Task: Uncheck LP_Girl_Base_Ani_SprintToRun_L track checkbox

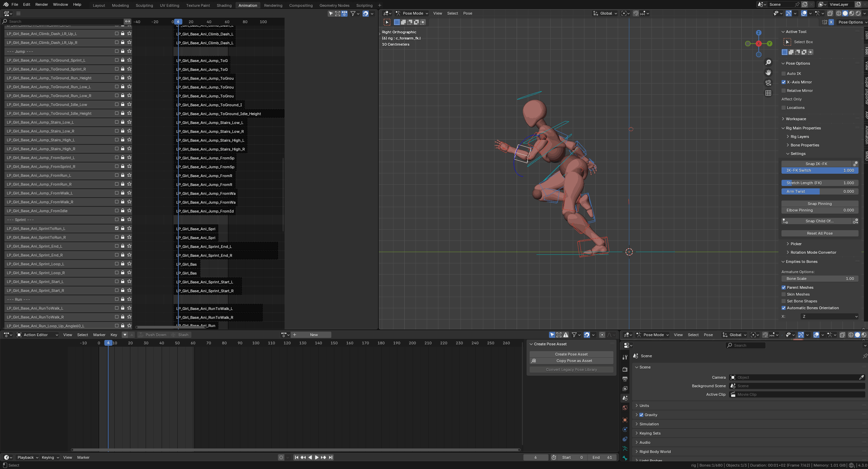Action: tap(117, 228)
